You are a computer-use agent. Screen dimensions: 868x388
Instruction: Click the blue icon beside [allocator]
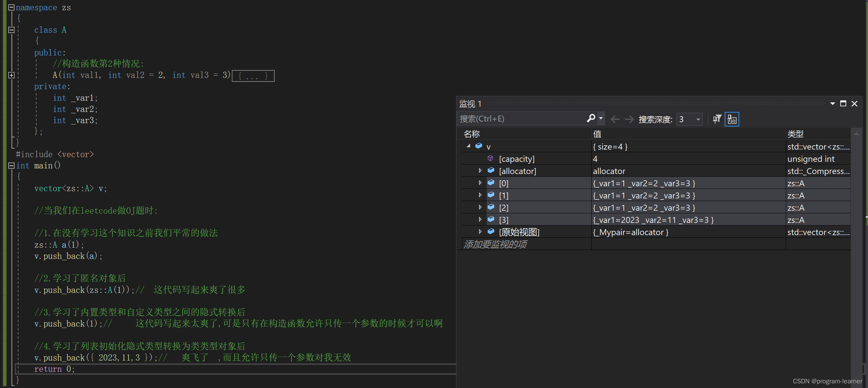pyautogui.click(x=491, y=171)
